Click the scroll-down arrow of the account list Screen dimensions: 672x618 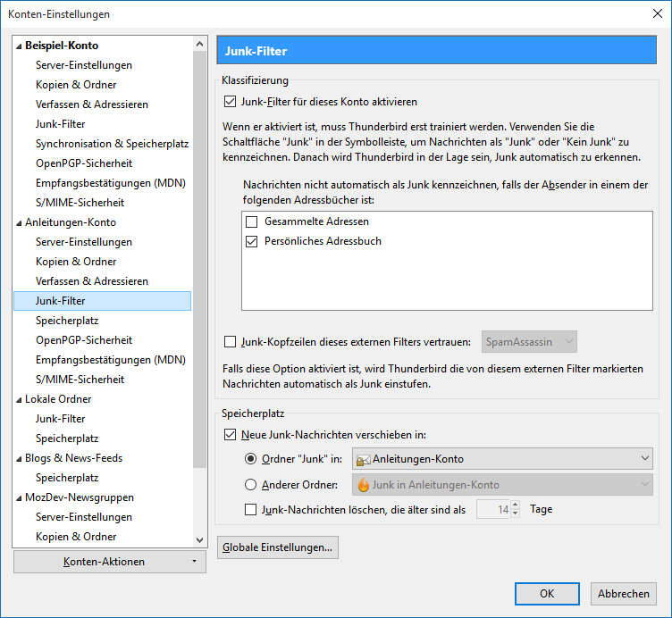[199, 540]
